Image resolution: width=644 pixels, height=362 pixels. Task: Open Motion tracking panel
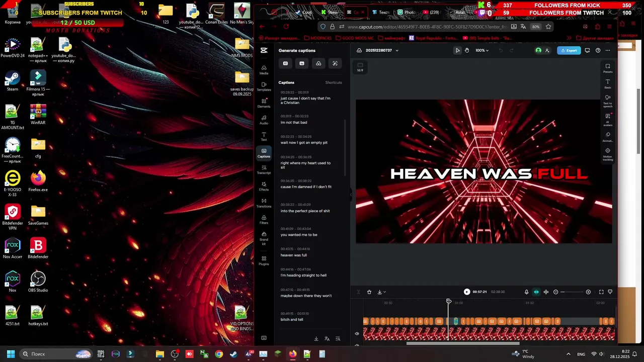(x=608, y=154)
